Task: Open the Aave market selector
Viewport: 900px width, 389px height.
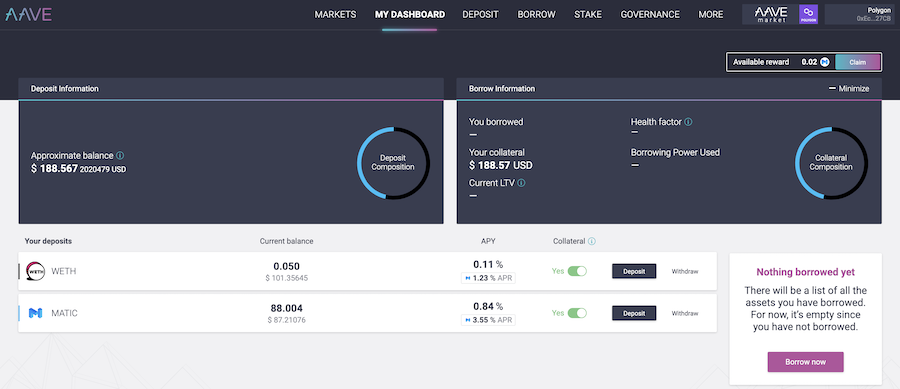Action: point(770,14)
